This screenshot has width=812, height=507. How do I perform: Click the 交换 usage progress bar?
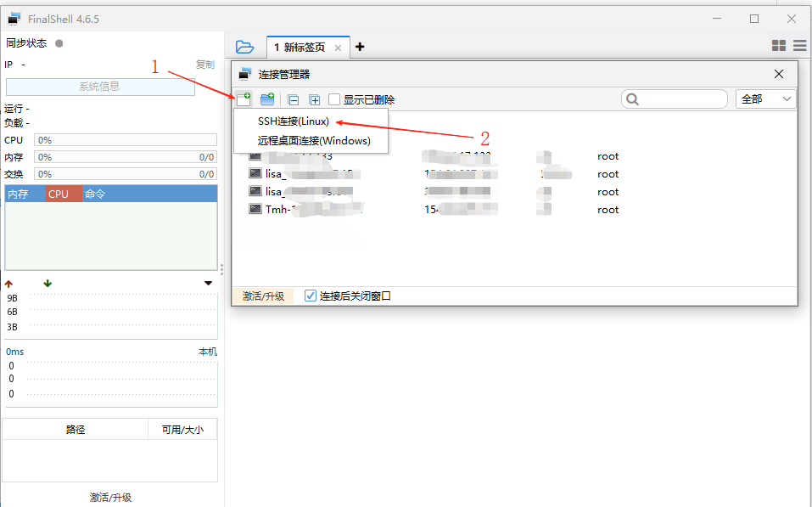pos(126,174)
